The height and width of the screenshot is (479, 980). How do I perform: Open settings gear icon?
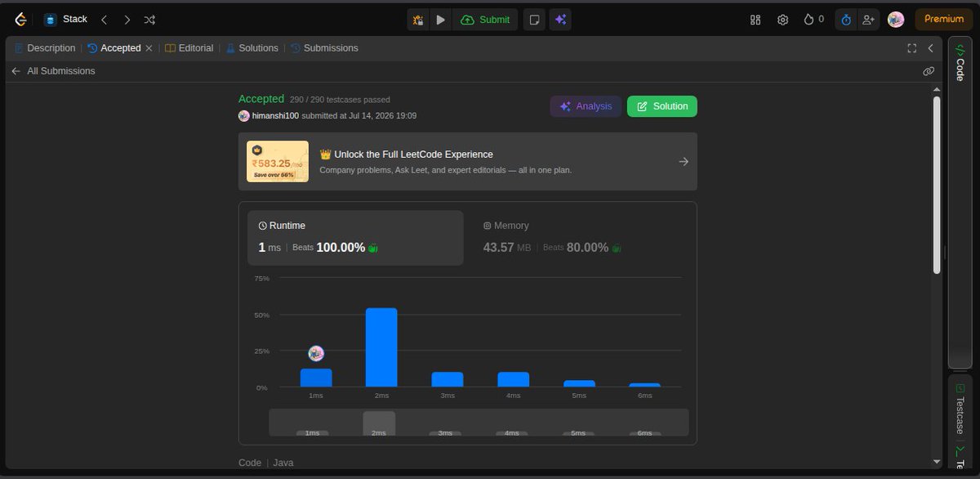782,20
